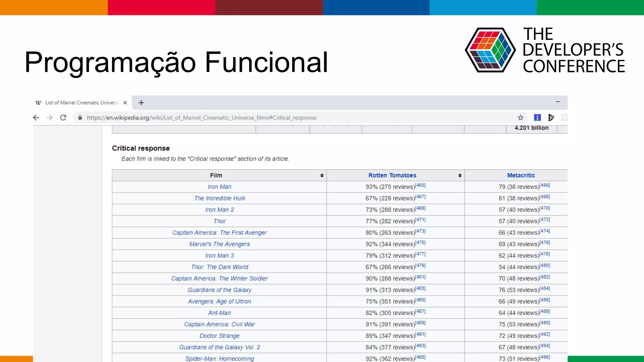This screenshot has width=644, height=362.
Task: Click citation [486] for Age of Ultron
Action: 545,300
